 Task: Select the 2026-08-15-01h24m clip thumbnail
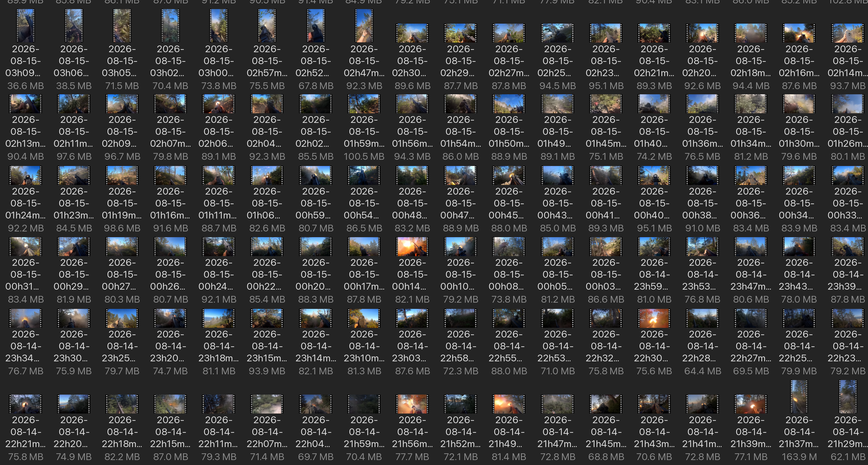[x=26, y=175]
